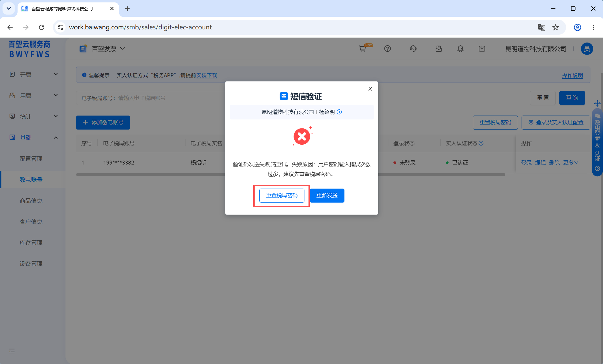
Task: Open 登录及实人认证配置 settings button
Action: pos(556,123)
